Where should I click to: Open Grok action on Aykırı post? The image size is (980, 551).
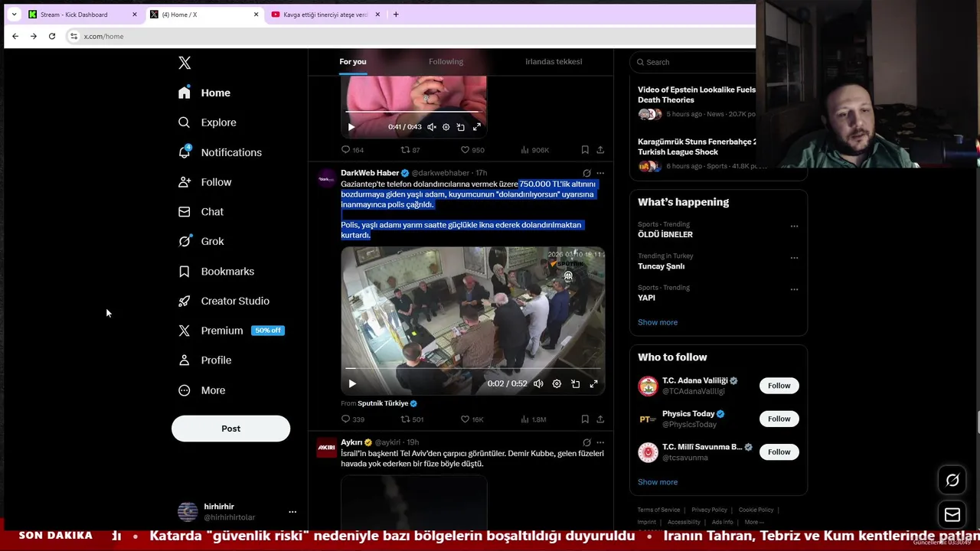[586, 442]
